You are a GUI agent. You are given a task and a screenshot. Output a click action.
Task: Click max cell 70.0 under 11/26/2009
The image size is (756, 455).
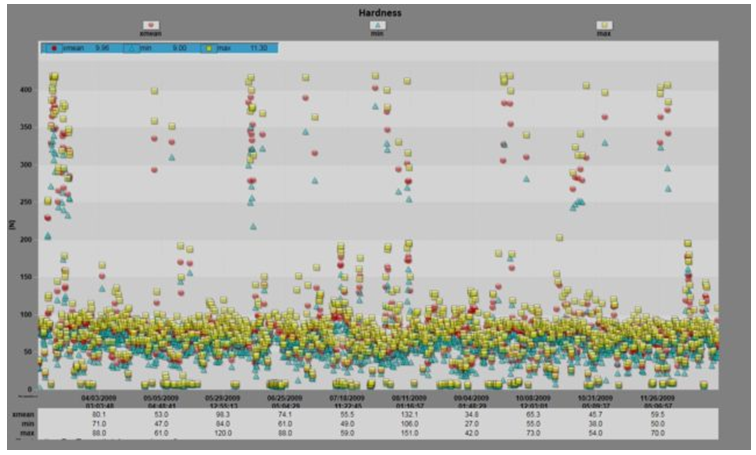[658, 433]
